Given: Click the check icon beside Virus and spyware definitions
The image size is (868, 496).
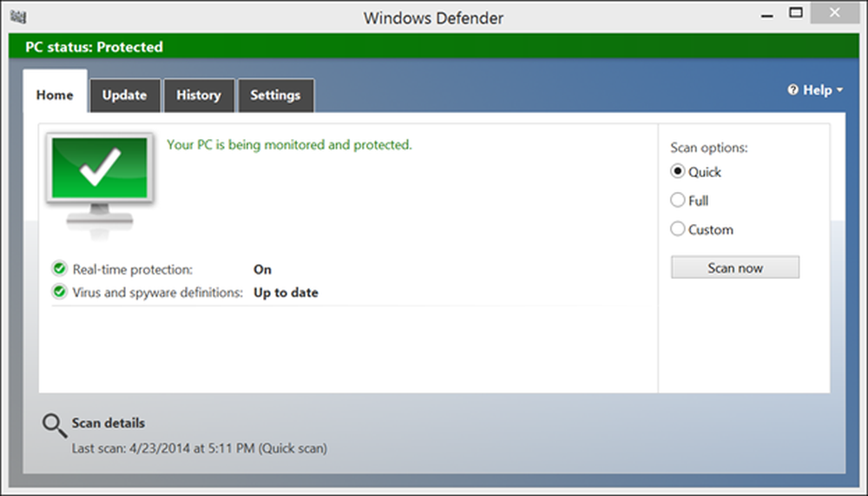Looking at the screenshot, I should click(x=59, y=292).
